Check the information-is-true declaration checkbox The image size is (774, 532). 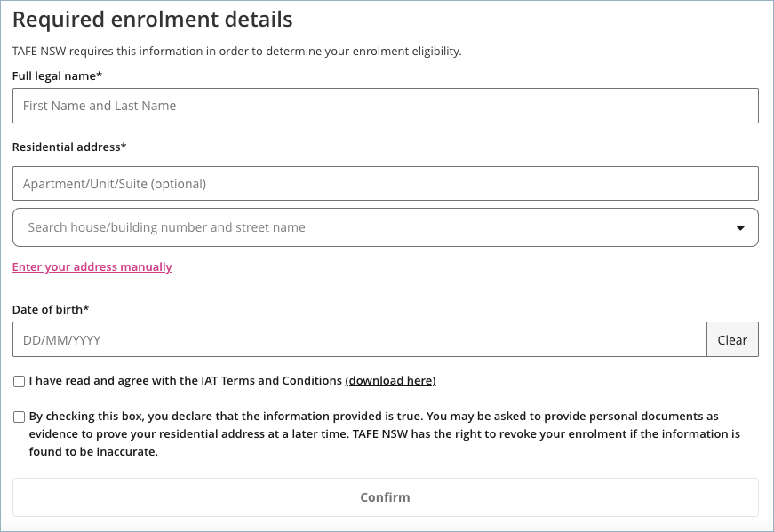[19, 417]
